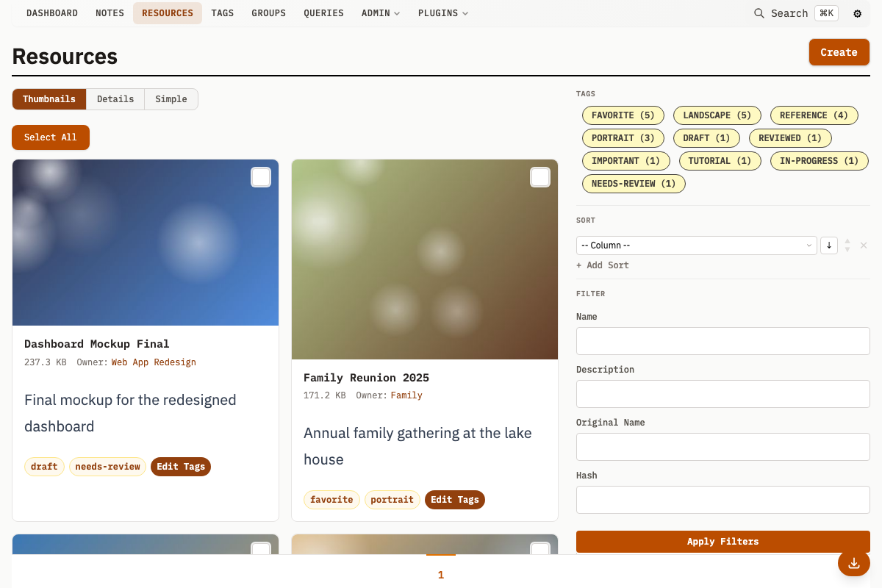The height and width of the screenshot is (588, 882).
Task: Check the Family Reunion 2025 selection box
Action: pyautogui.click(x=540, y=177)
